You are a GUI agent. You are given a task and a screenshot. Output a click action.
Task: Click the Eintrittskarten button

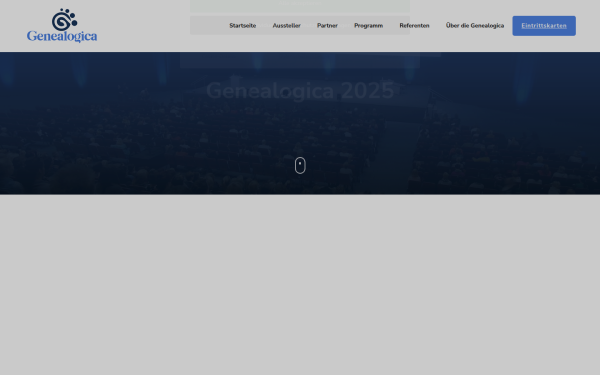point(544,26)
